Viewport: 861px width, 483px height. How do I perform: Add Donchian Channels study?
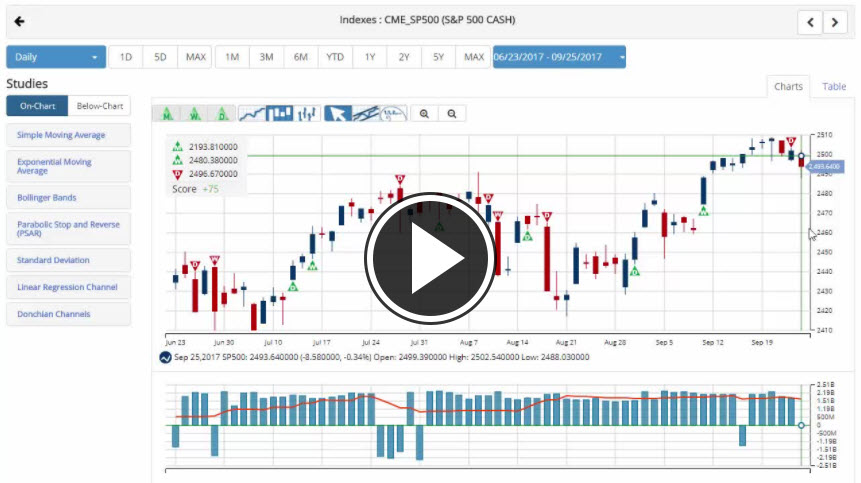[69, 314]
